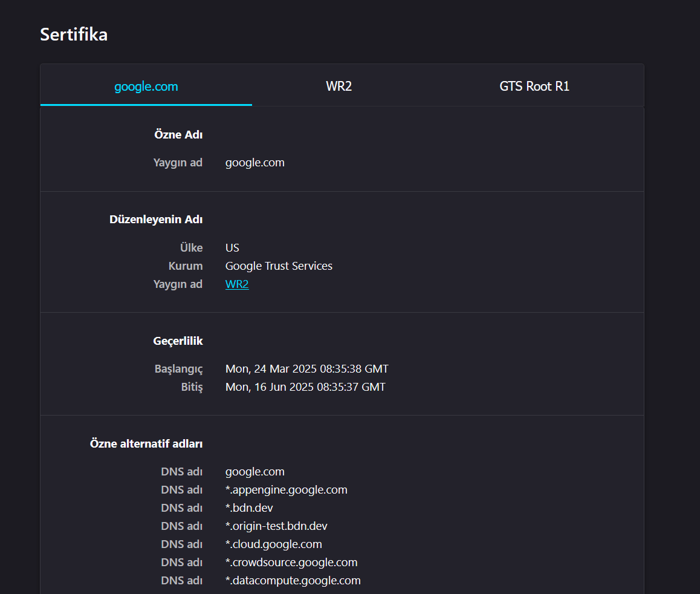Viewport: 700px width, 594px height.
Task: Click the Özne alternatif adları heading
Action: pyautogui.click(x=146, y=443)
